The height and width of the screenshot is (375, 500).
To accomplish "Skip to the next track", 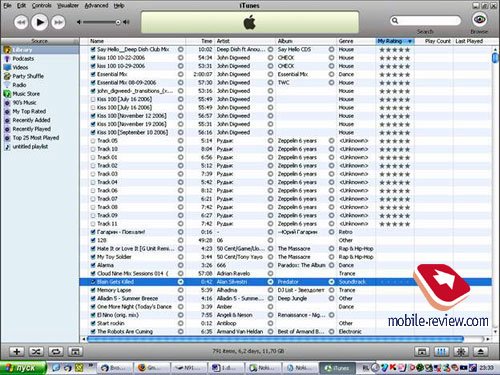I will click(x=58, y=22).
